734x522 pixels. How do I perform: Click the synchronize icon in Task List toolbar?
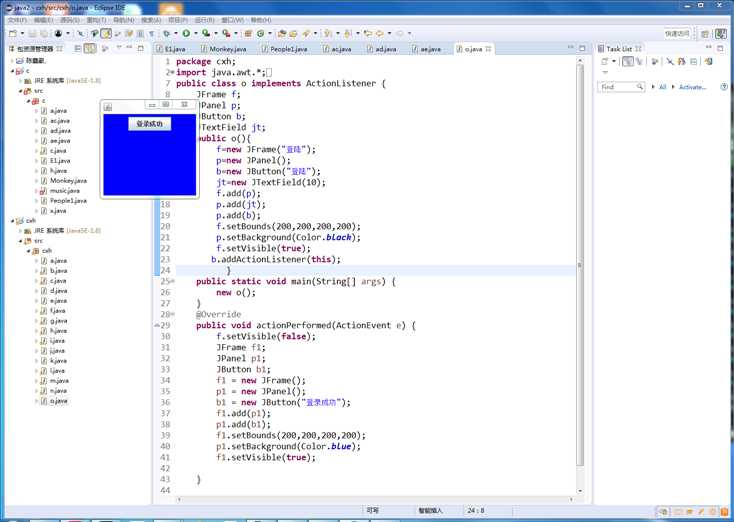(x=708, y=61)
